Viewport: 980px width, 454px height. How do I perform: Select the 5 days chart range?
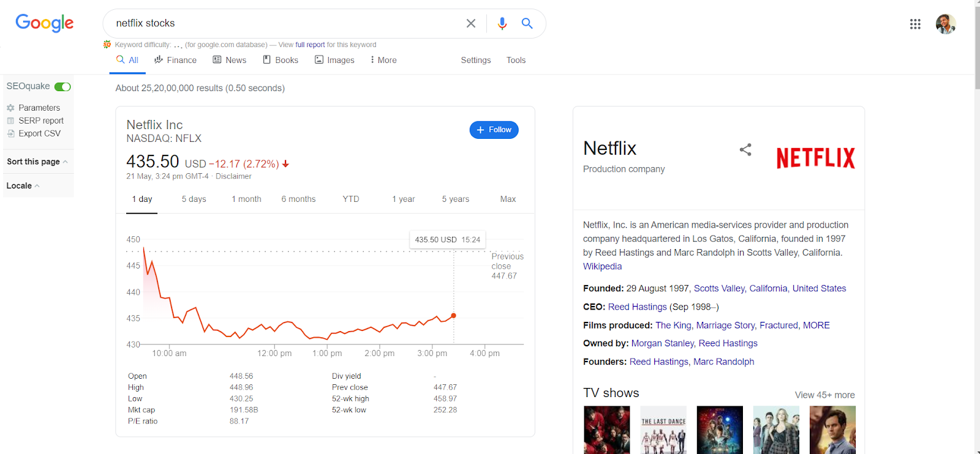tap(194, 199)
